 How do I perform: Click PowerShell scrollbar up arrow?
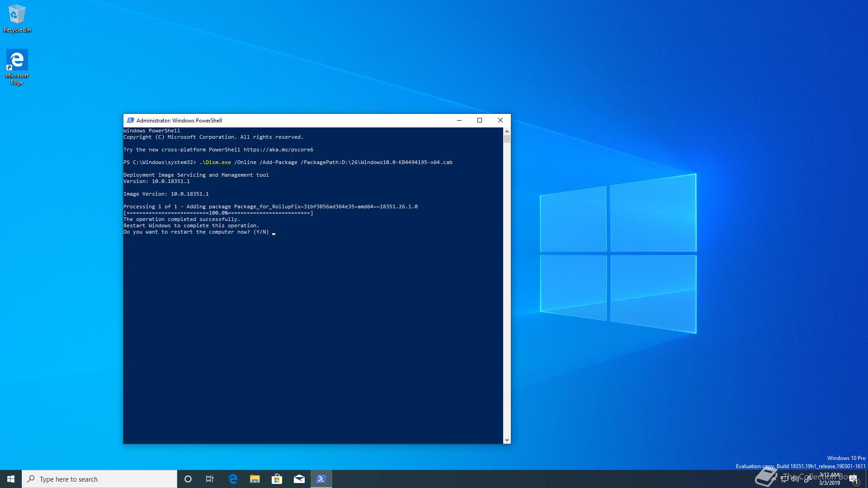click(507, 131)
